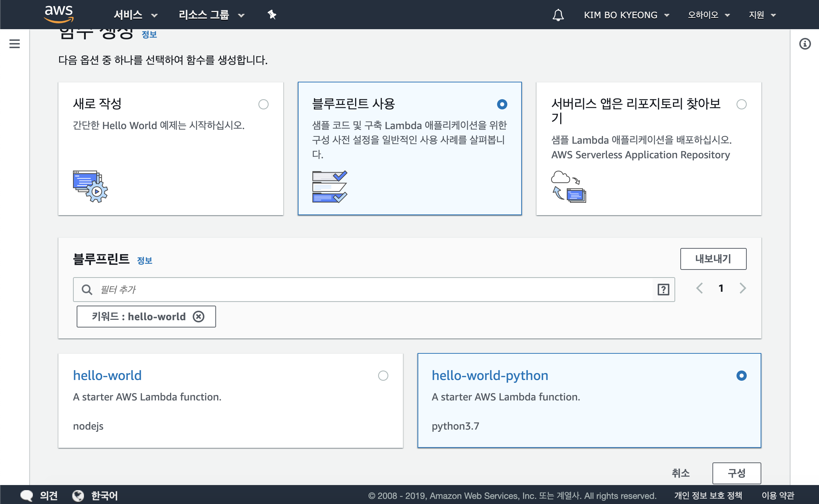Image resolution: width=819 pixels, height=504 pixels.
Task: Click the 취소 cancel button
Action: tap(681, 473)
